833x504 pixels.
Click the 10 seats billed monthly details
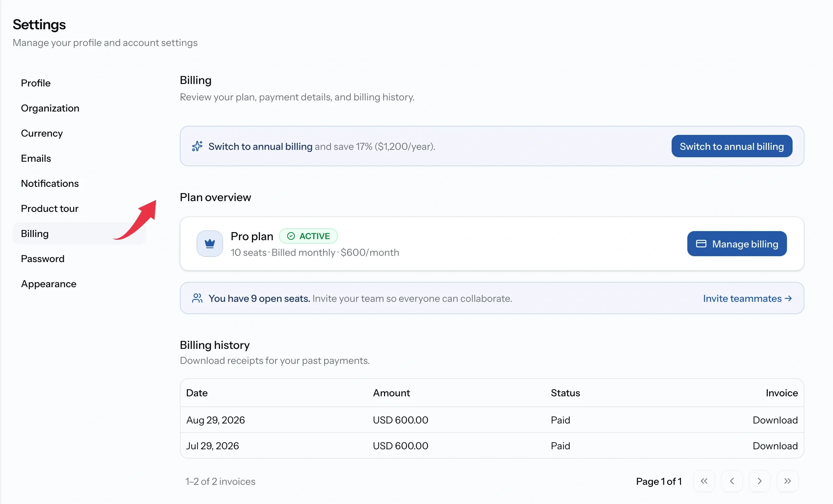click(x=315, y=252)
